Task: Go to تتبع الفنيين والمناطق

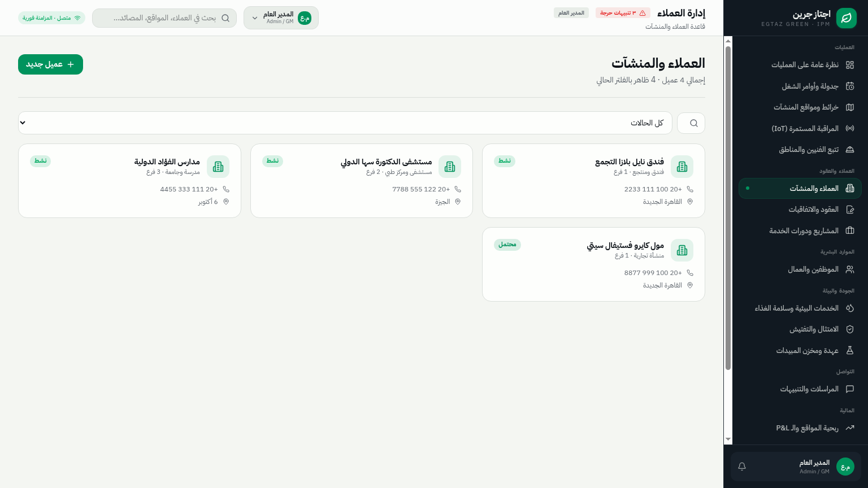Action: pyautogui.click(x=800, y=150)
